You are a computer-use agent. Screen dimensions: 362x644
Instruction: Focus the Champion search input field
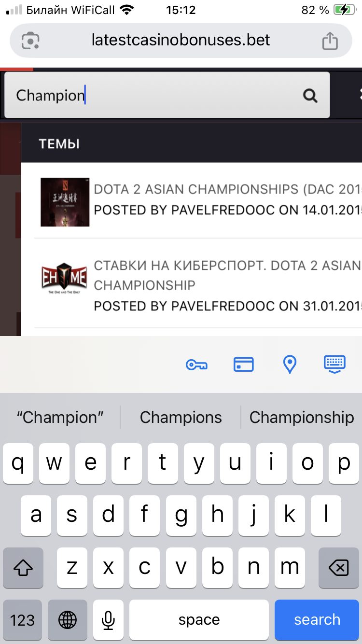click(167, 95)
